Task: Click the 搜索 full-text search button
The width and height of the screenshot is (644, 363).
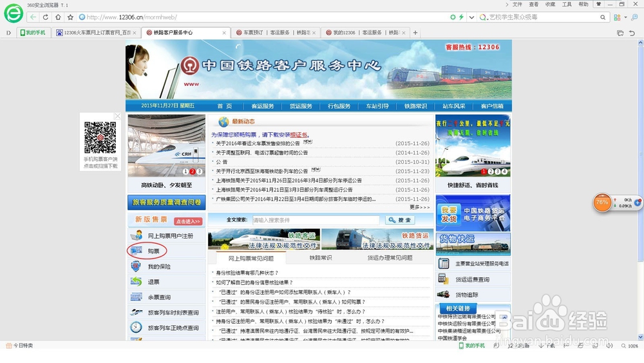Action: click(400, 220)
